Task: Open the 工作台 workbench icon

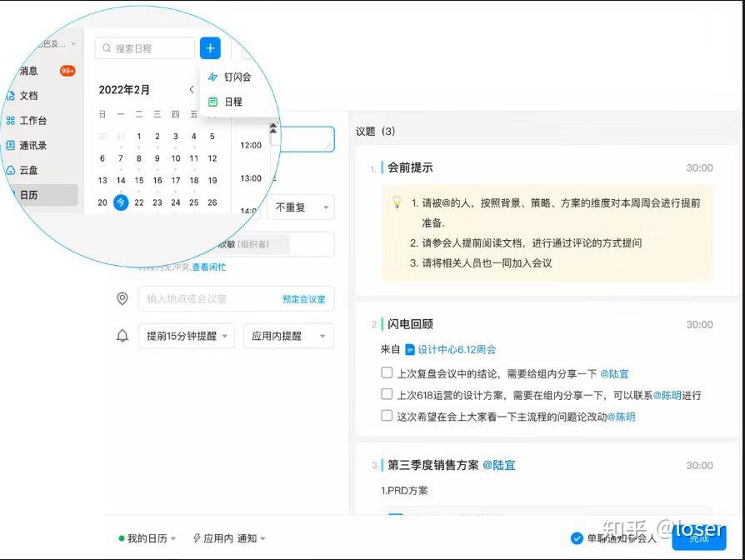Action: tap(33, 121)
